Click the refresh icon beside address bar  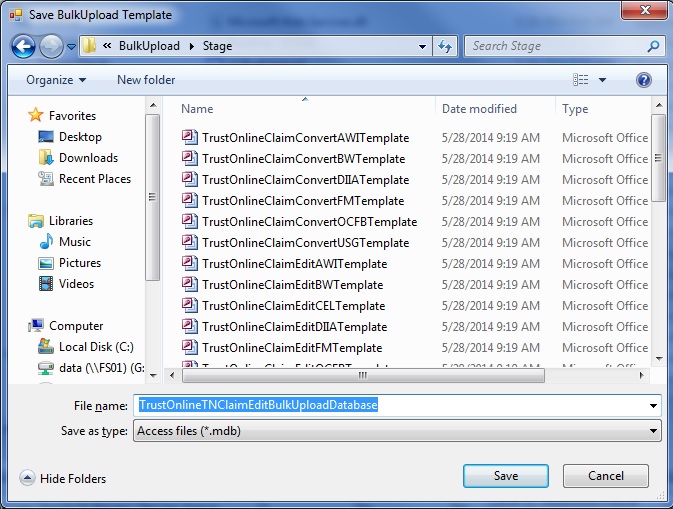[x=446, y=46]
